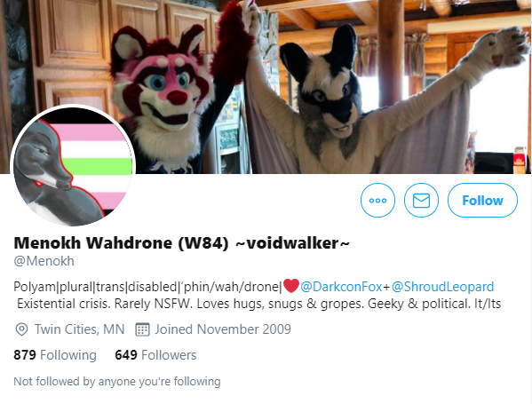Viewport: 532px width, 404px height.
Task: Click the envelope message icon
Action: pyautogui.click(x=421, y=200)
